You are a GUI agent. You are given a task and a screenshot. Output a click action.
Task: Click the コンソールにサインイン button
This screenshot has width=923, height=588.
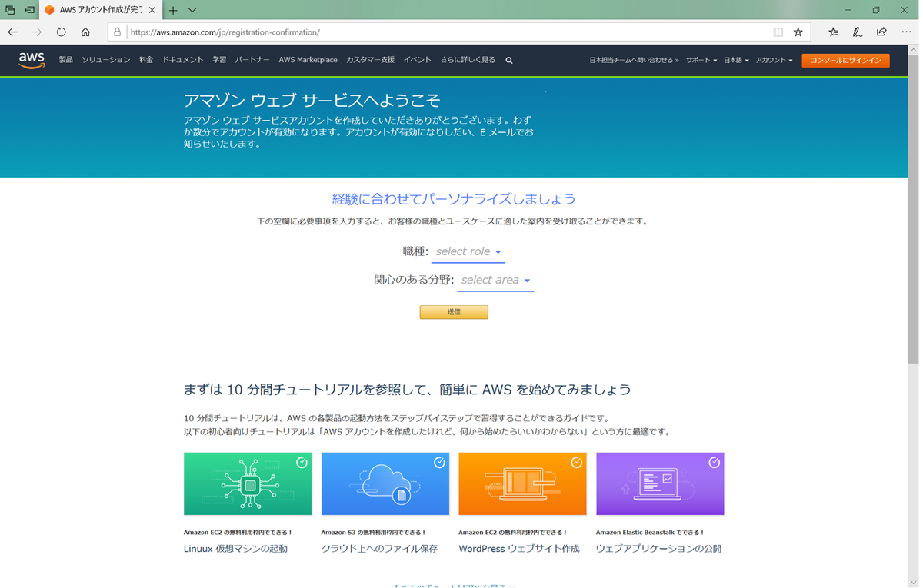point(845,60)
